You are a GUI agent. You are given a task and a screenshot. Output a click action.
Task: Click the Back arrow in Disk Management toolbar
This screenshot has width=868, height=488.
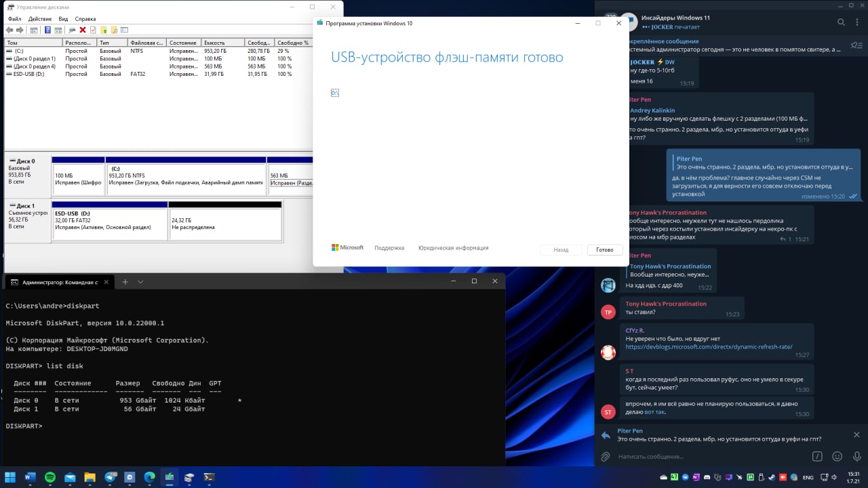(9, 30)
